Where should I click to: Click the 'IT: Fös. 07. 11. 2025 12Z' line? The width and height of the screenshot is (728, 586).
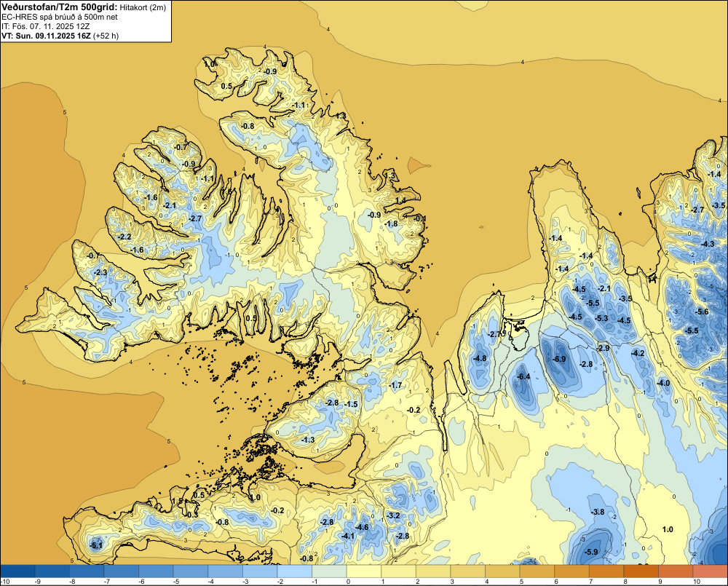(45, 26)
